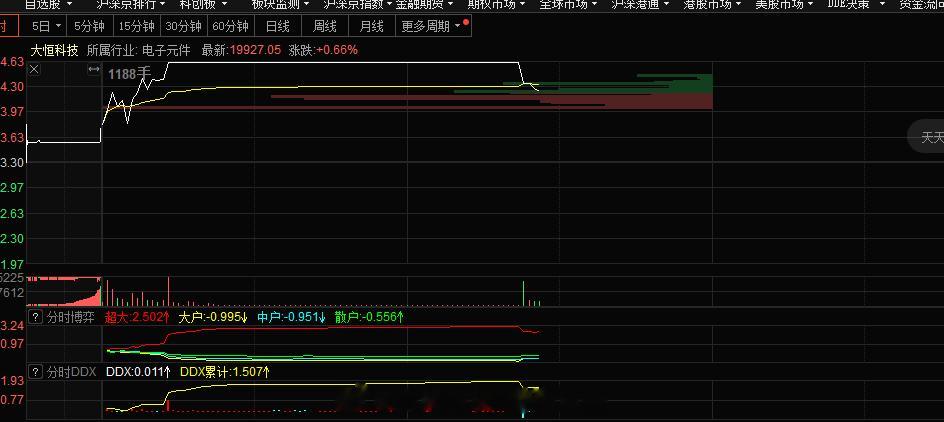Click the 分时DDX panel title

(x=71, y=372)
